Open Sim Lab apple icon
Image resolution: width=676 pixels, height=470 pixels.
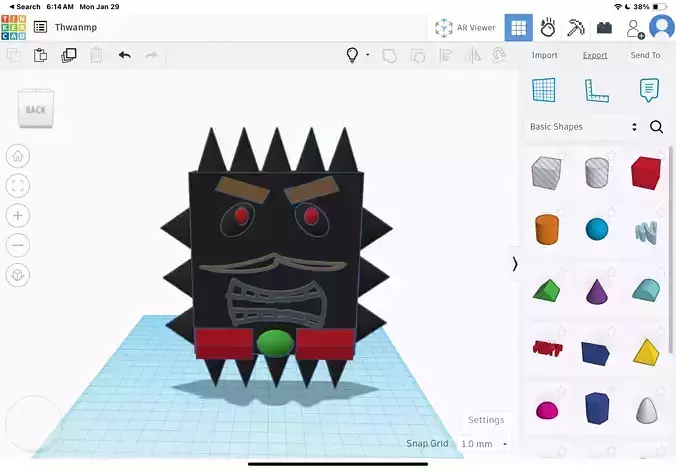[x=548, y=28]
